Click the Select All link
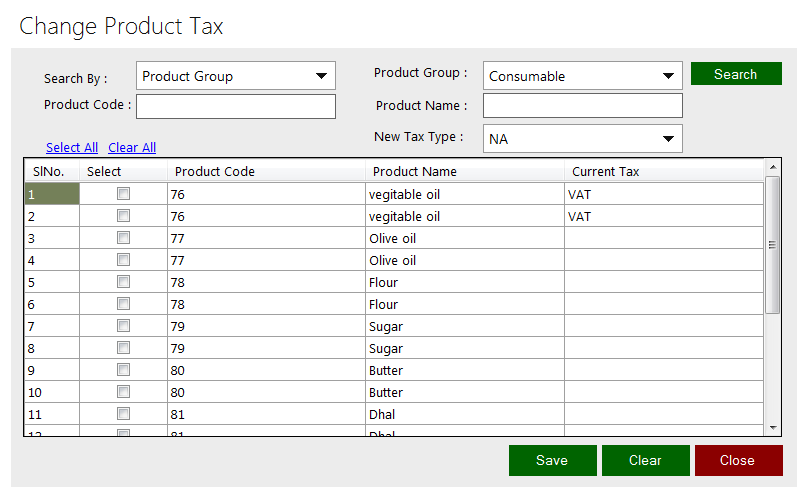Screen dimensions: 797x488 coord(72,147)
